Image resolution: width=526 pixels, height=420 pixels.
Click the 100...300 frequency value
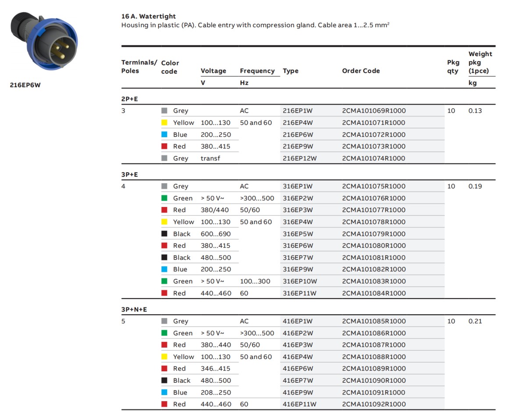255,281
